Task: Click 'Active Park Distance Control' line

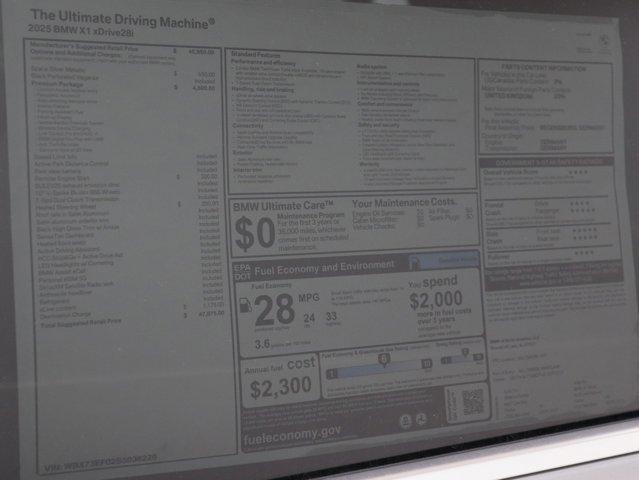Action: point(71,164)
